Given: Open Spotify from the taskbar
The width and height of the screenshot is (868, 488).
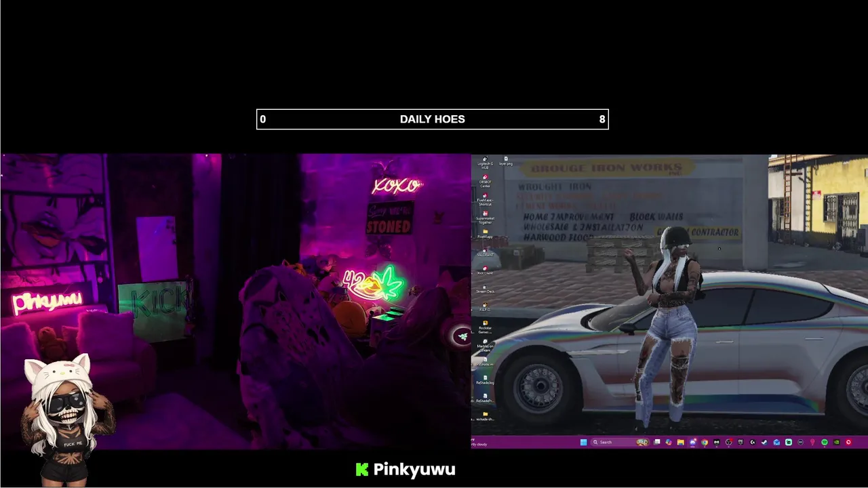Looking at the screenshot, I should (825, 442).
